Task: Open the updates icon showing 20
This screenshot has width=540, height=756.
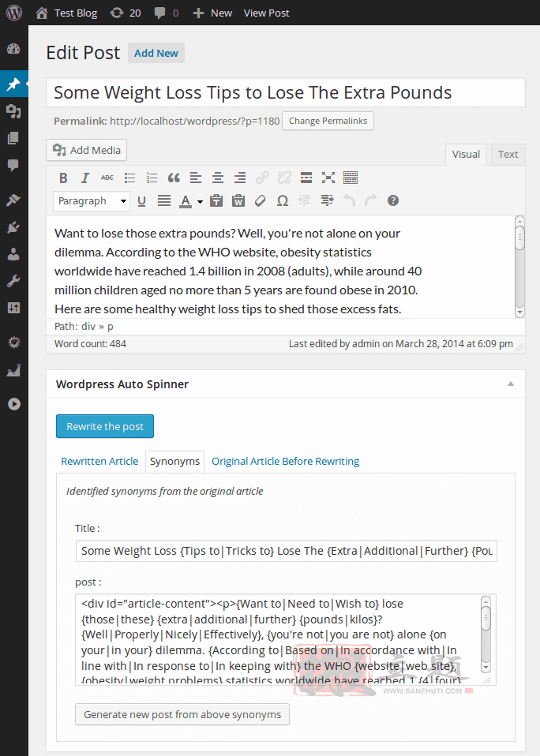Action: 126,13
